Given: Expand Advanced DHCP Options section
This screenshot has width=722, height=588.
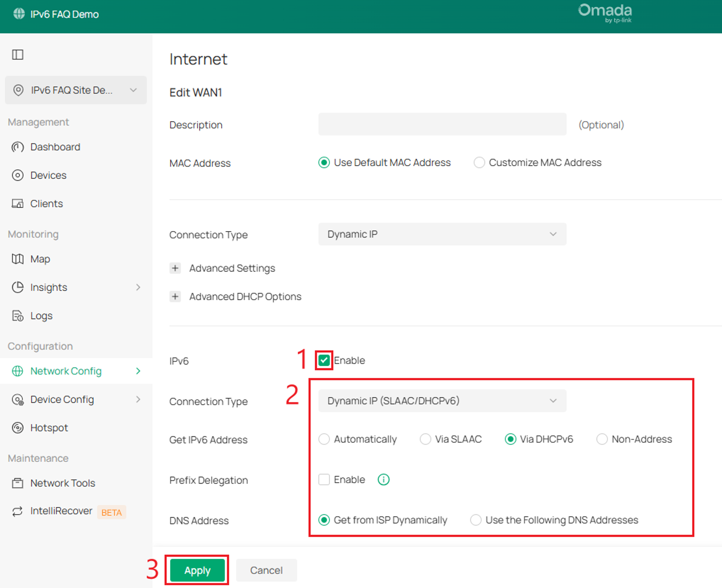Looking at the screenshot, I should 175,296.
